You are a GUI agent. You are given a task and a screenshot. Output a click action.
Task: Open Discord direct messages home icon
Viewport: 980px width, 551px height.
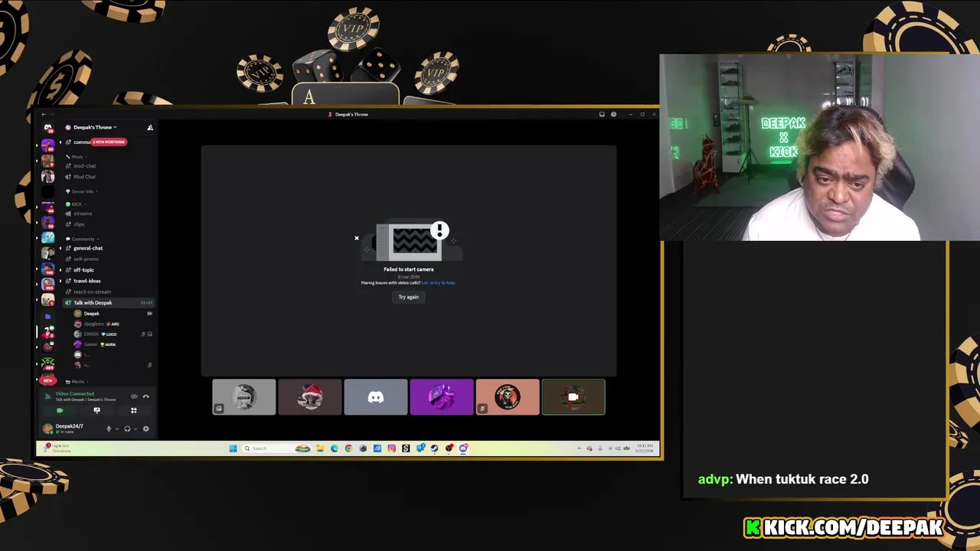(x=48, y=128)
